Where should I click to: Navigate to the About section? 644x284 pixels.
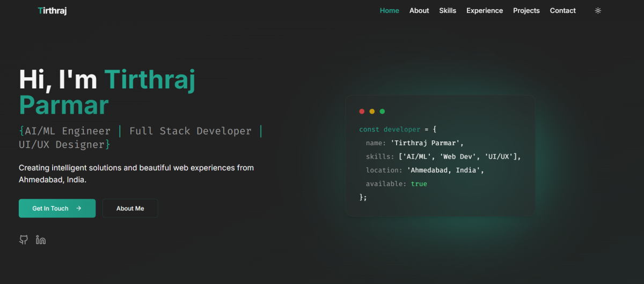(419, 11)
